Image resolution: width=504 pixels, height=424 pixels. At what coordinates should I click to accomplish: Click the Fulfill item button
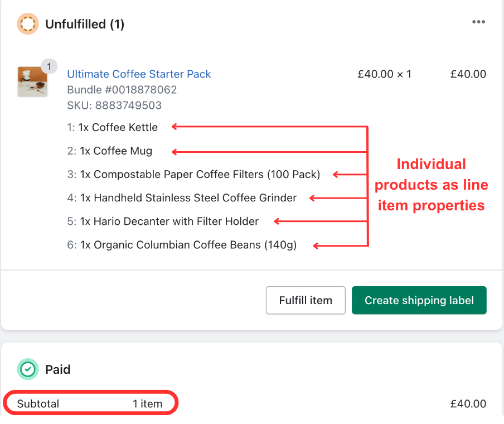306,300
